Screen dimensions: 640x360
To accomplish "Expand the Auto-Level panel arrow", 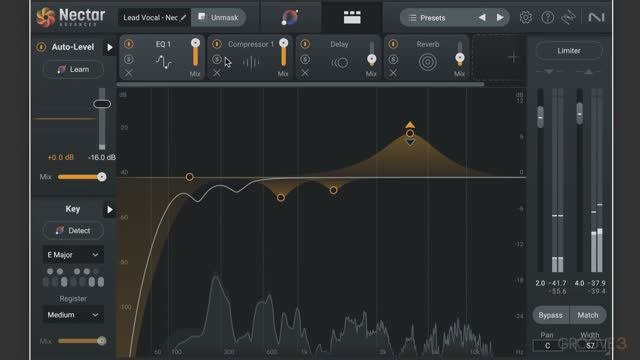I will click(x=109, y=47).
